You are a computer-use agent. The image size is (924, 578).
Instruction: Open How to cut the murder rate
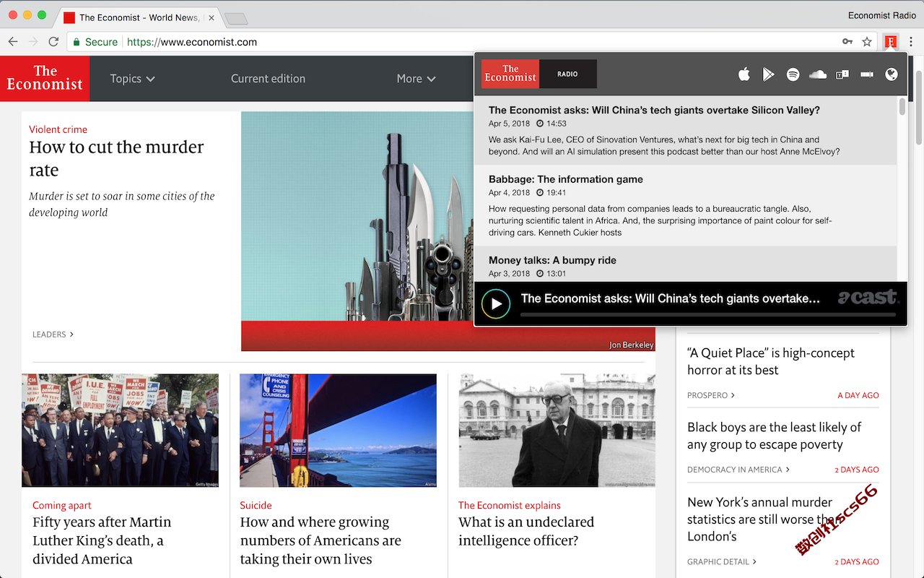pyautogui.click(x=116, y=158)
